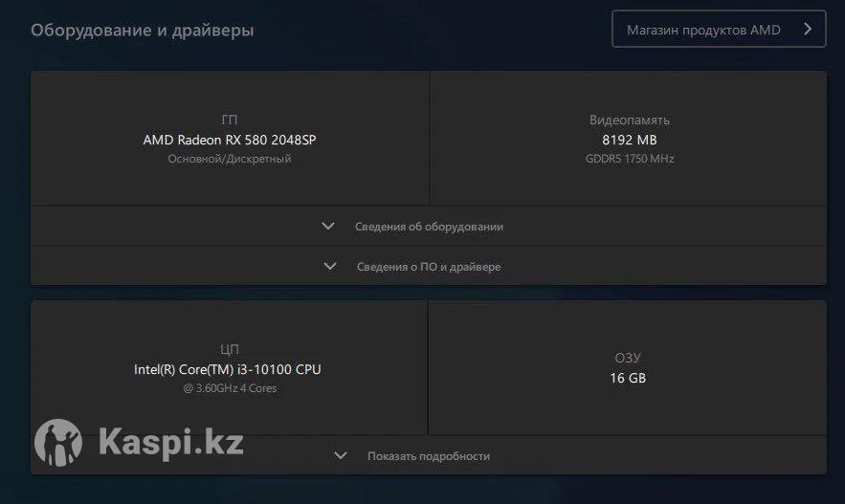Viewport: 845px width, 504px height.
Task: Click the ЦП label
Action: click(x=230, y=349)
